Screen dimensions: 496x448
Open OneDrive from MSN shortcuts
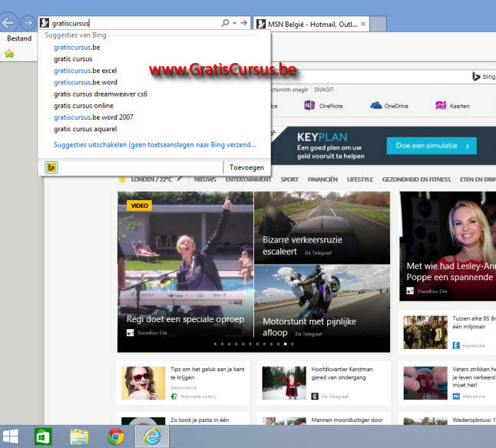[389, 106]
